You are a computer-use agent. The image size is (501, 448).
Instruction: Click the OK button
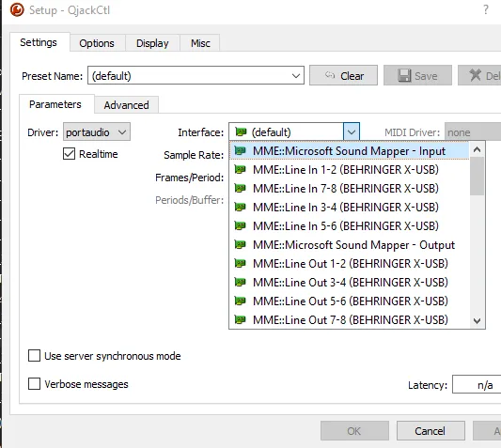tap(354, 431)
